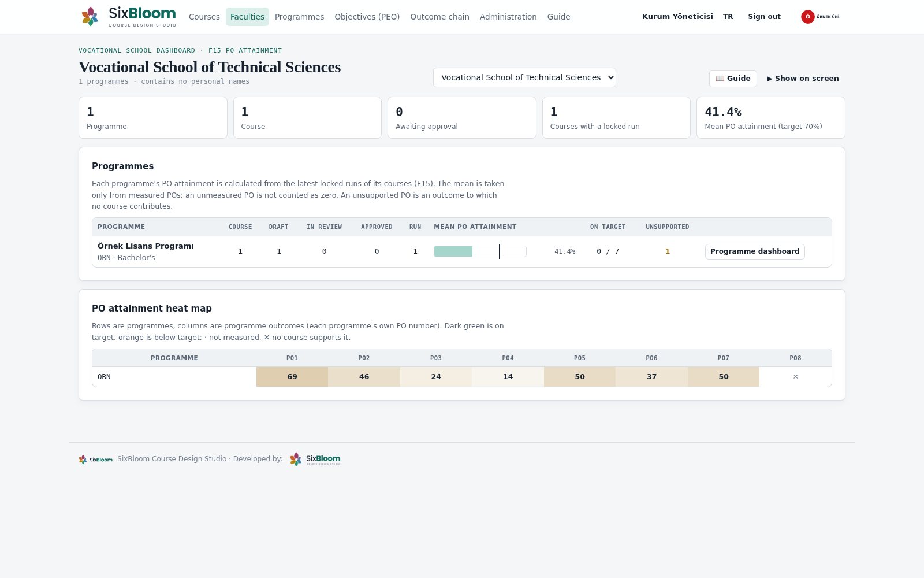Click the mean PO attainment progress bar
Screen dimensions: 924x578
click(480, 251)
